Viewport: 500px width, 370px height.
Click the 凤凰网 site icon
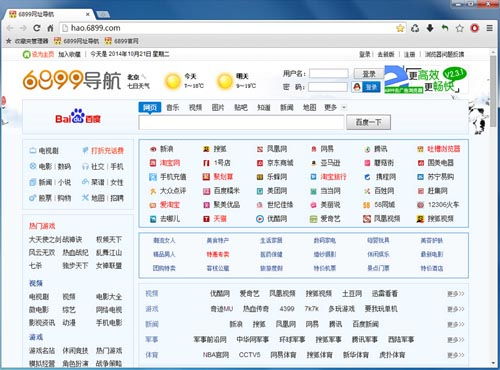pos(260,149)
